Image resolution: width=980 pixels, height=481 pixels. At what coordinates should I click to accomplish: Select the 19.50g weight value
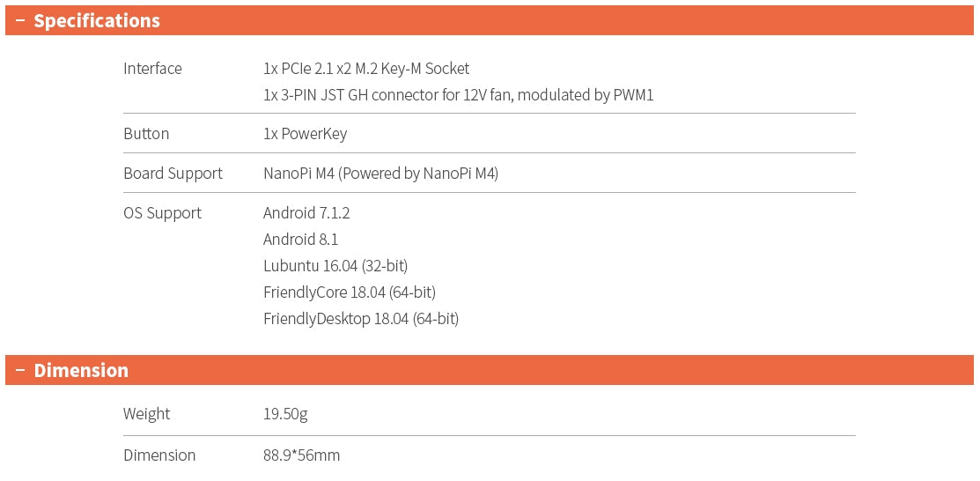[x=285, y=414]
